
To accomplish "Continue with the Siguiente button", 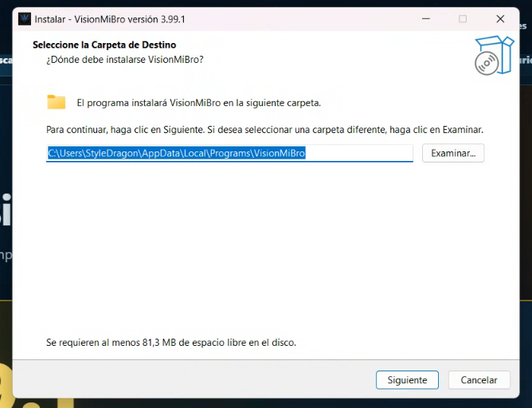I will (407, 380).
